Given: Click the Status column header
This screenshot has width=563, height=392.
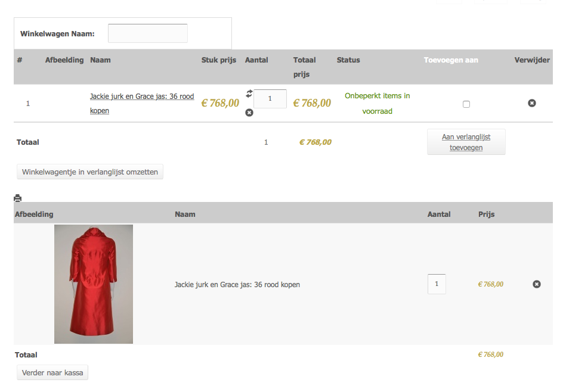Looking at the screenshot, I should (x=348, y=60).
